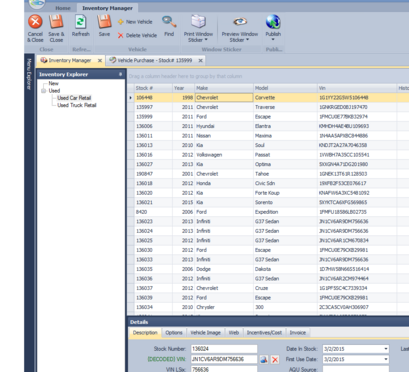
Task: Refresh the inventory list
Action: (81, 25)
